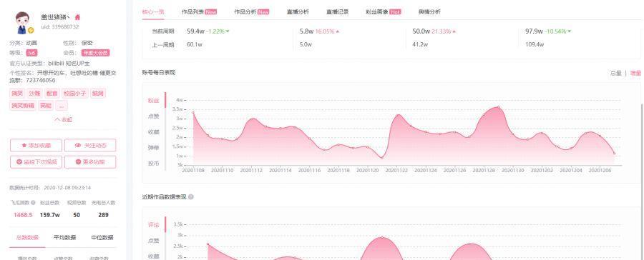Viewport: 644px width, 260px height.
Task: Click the 更多功能 button
Action: pos(90,161)
